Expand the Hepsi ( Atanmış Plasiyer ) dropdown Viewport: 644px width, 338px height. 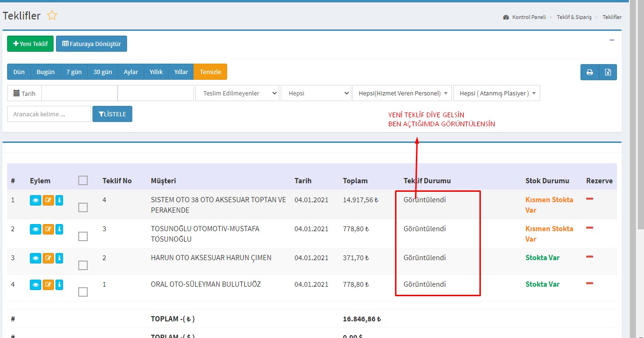tap(496, 94)
